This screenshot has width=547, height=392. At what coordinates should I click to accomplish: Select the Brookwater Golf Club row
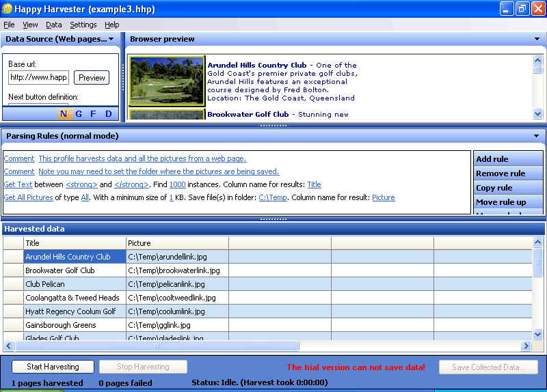click(x=267, y=270)
